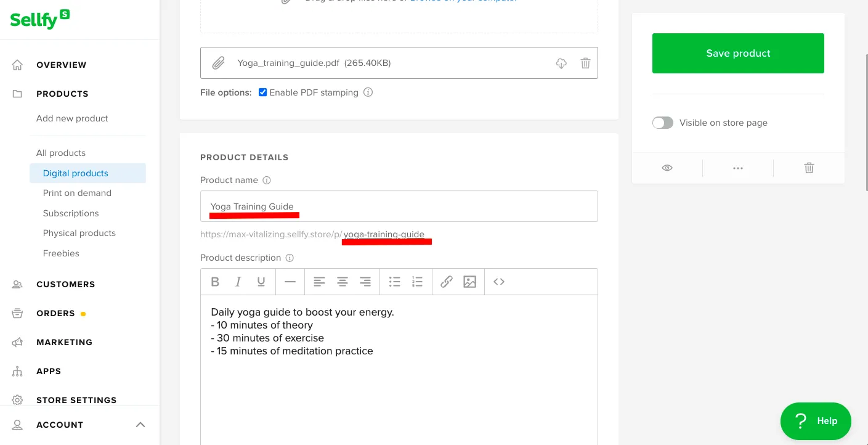The height and width of the screenshot is (445, 868).
Task: Click the Product name input field
Action: click(399, 206)
